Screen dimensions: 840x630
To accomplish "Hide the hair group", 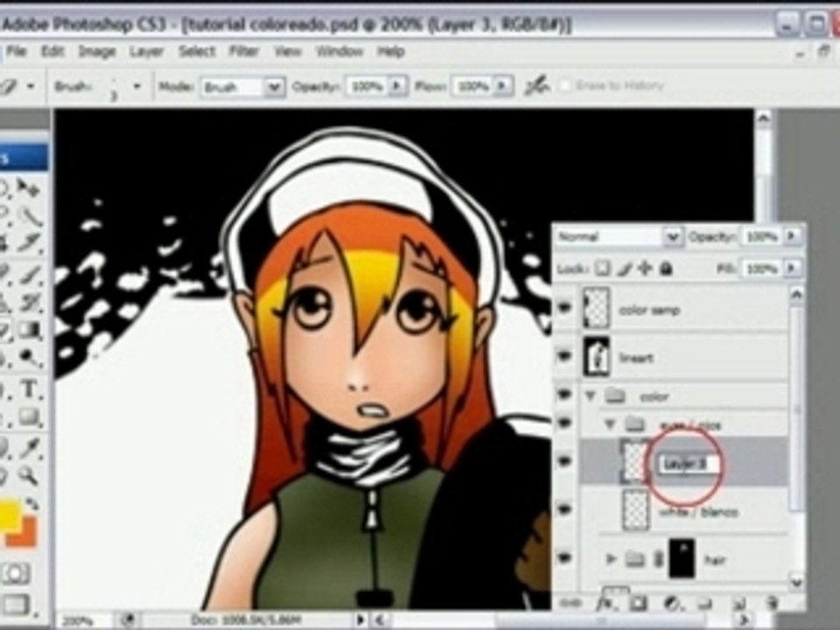I will point(564,557).
